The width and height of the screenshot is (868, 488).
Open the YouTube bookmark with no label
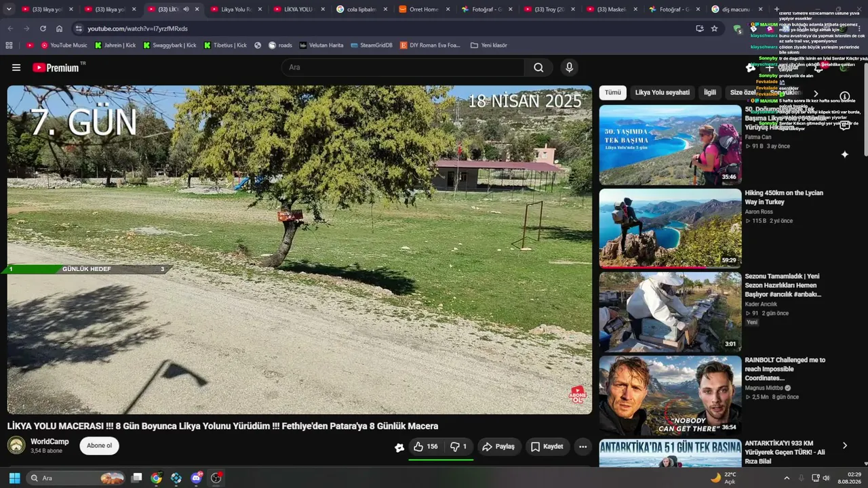coord(30,45)
